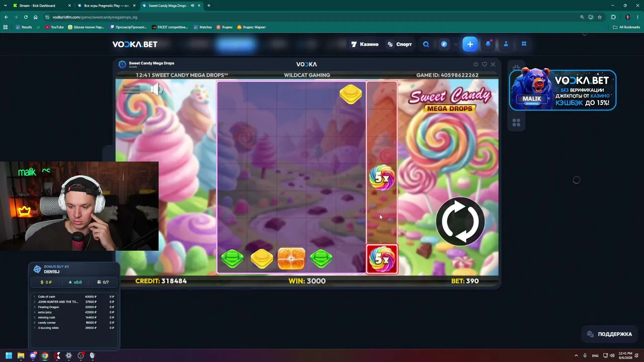
Task: Open the Results bookmark
Action: click(x=24, y=27)
